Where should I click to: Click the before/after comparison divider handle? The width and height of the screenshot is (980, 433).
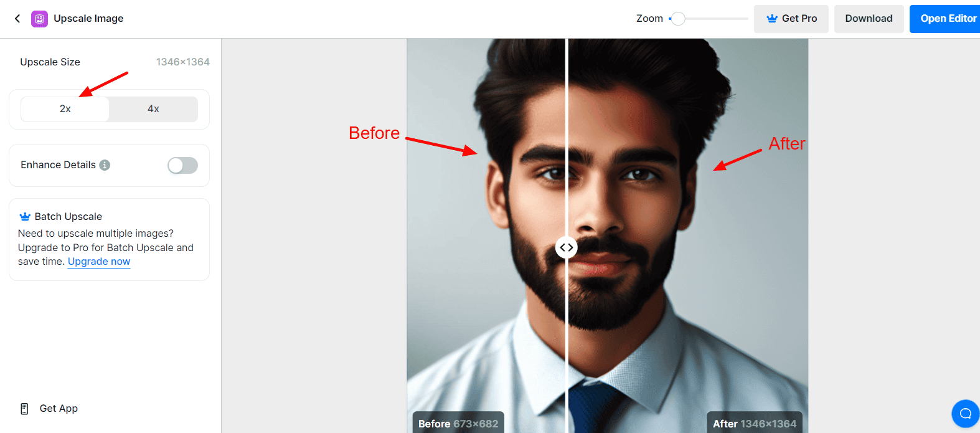pos(566,247)
